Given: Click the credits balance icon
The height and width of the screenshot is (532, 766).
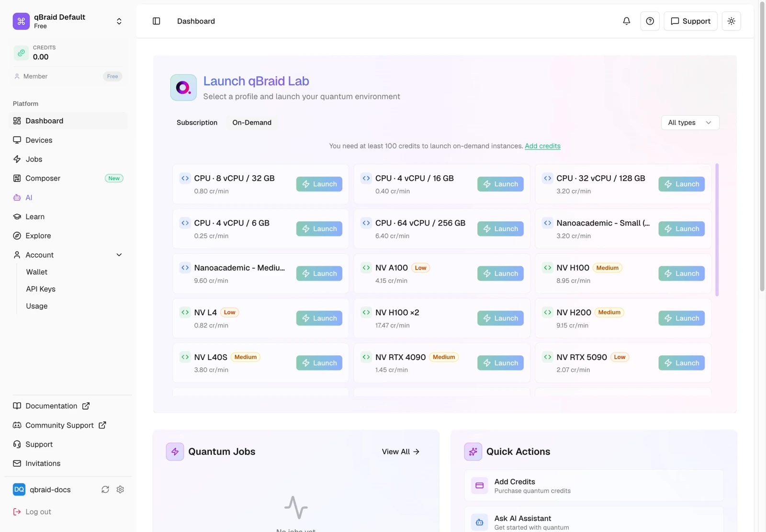Looking at the screenshot, I should [21, 53].
